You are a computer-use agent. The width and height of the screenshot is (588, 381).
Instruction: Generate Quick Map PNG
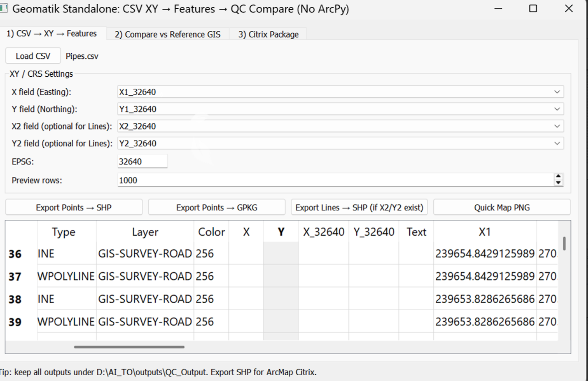click(502, 207)
